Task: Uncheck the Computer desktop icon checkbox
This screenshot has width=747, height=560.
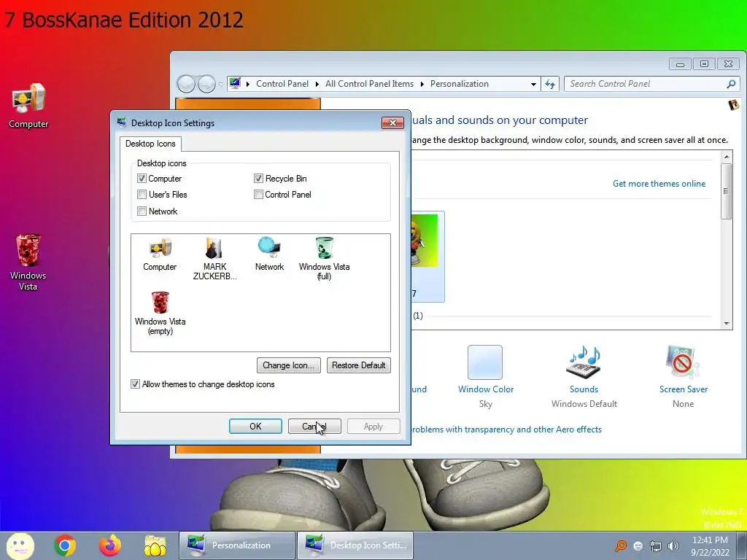Action: pos(142,178)
